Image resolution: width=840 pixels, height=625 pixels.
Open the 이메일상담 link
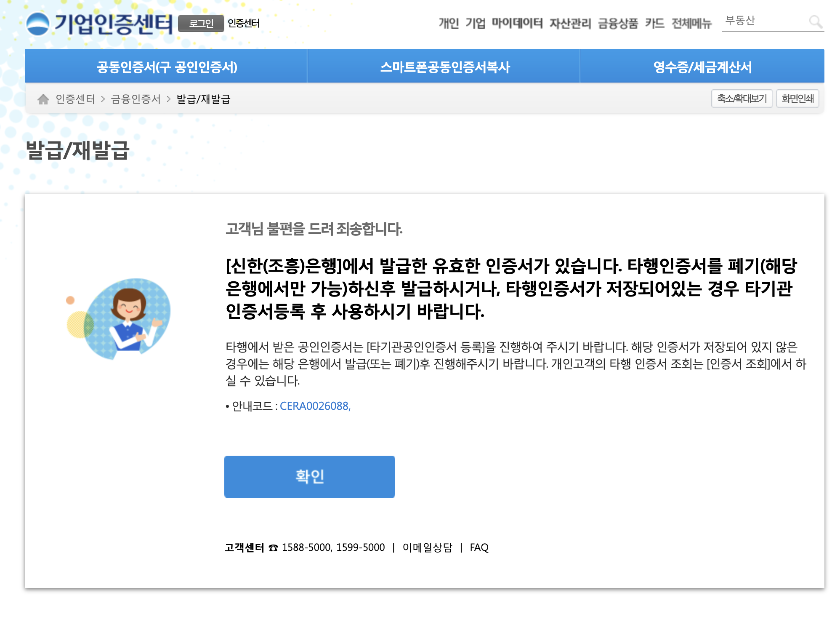tap(427, 547)
